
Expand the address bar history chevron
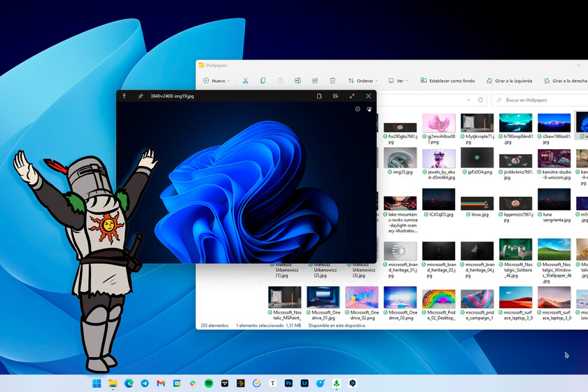point(468,100)
